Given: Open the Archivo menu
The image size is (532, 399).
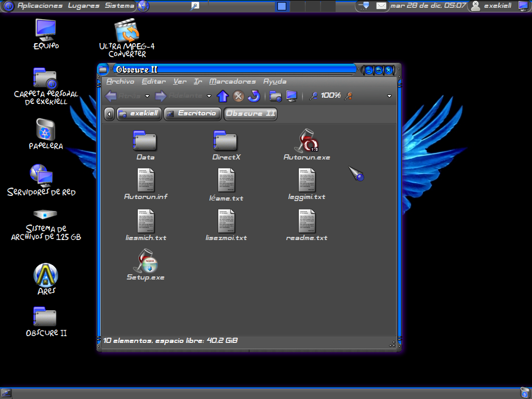Looking at the screenshot, I should tap(120, 82).
